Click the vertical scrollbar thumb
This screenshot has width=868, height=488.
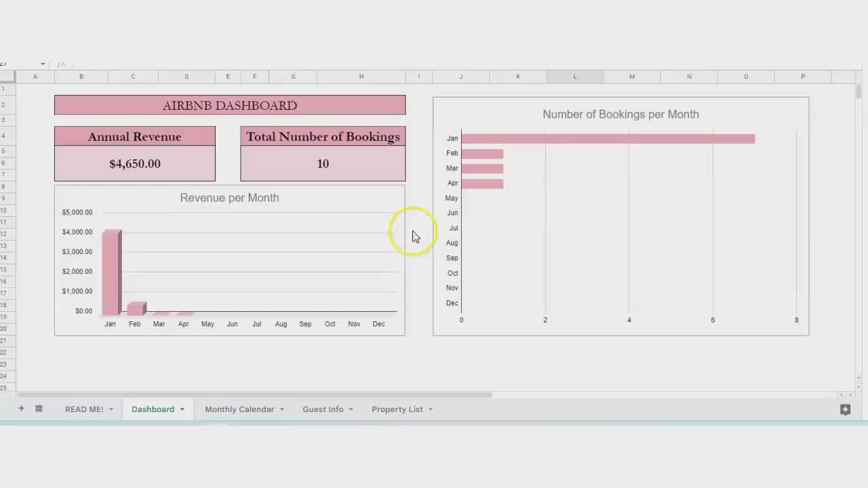tap(859, 92)
